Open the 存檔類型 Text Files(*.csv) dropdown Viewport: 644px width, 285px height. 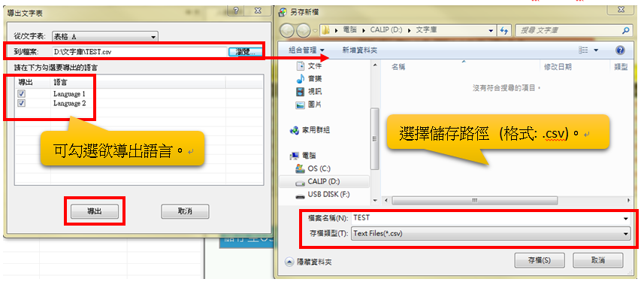pos(491,234)
